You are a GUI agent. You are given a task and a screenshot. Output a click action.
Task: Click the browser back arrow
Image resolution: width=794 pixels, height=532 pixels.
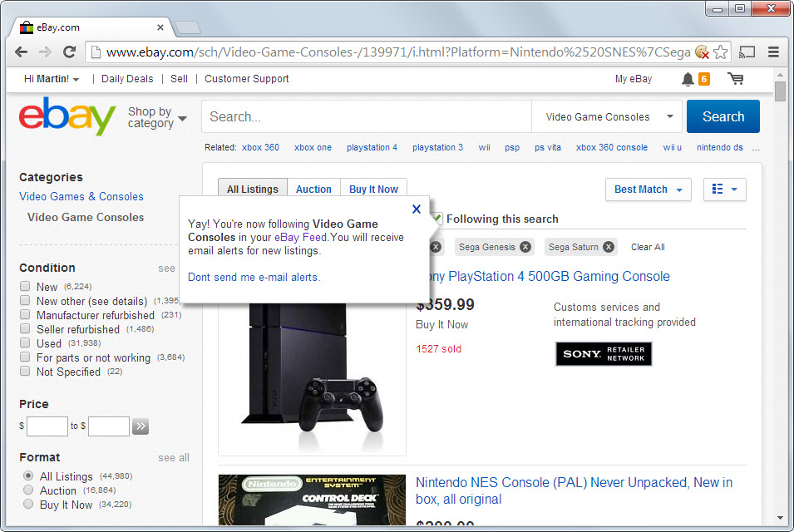tap(22, 52)
